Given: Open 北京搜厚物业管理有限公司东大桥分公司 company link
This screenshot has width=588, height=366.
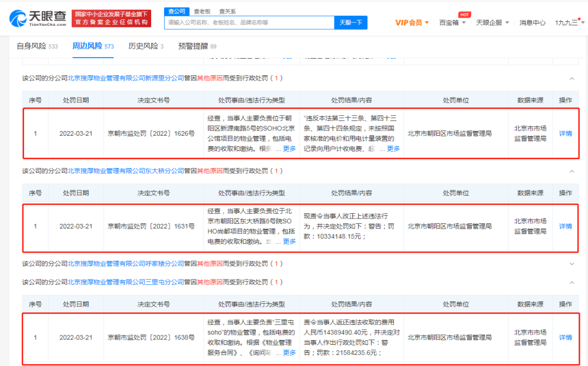Looking at the screenshot, I should (x=126, y=171).
